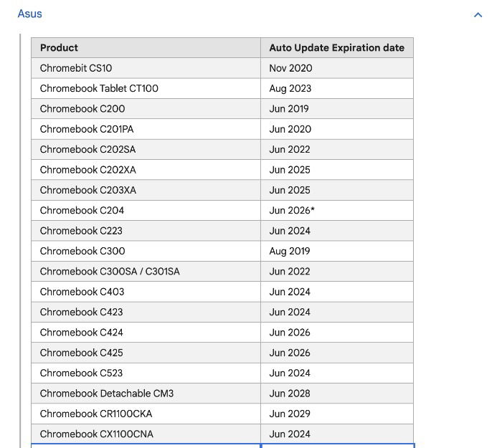The height and width of the screenshot is (448, 502).
Task: Click the Product column header
Action: (x=60, y=48)
